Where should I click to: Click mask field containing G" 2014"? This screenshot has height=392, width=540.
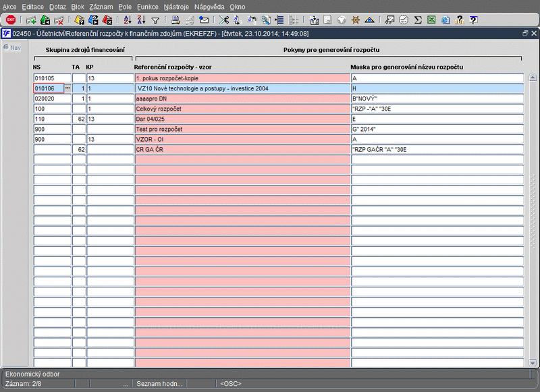coord(437,129)
